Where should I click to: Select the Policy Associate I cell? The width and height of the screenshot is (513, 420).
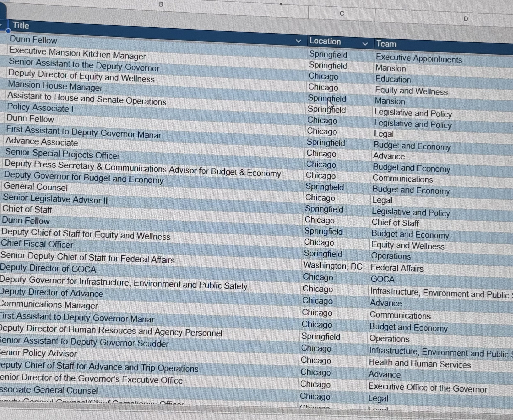point(40,108)
